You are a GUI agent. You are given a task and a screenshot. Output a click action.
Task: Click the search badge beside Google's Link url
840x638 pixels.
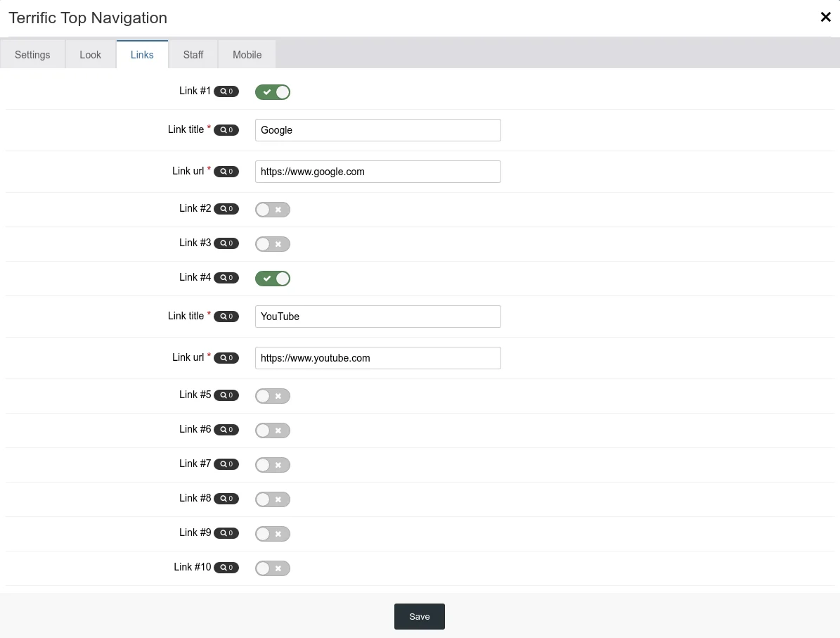(x=226, y=172)
